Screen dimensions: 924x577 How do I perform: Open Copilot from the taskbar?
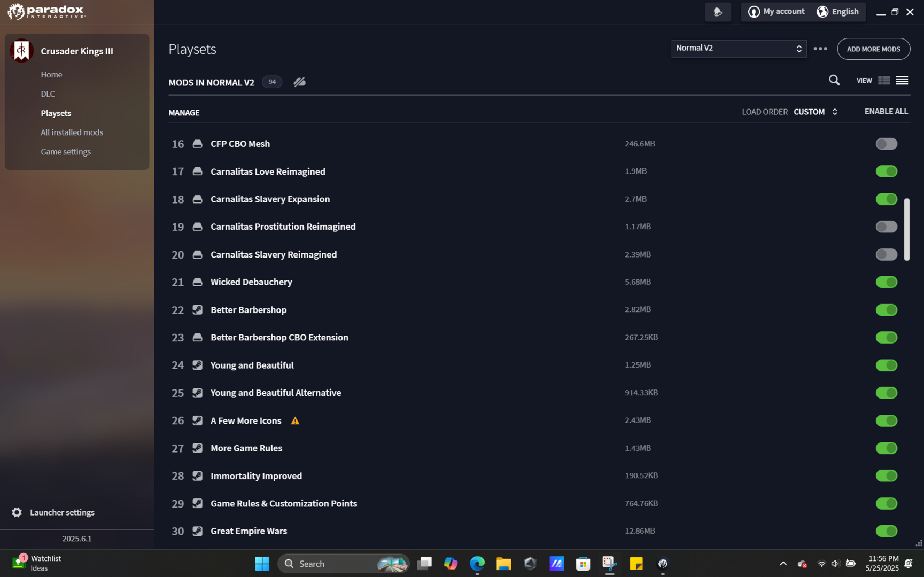[x=451, y=564]
